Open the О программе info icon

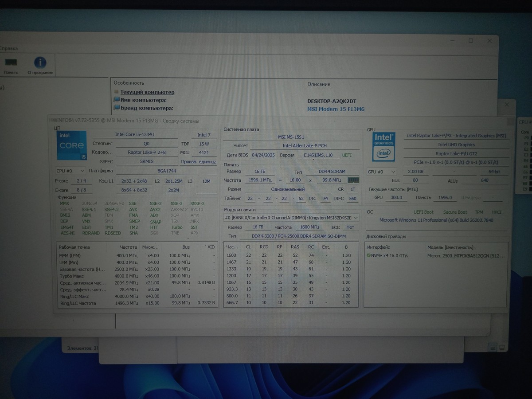click(40, 66)
